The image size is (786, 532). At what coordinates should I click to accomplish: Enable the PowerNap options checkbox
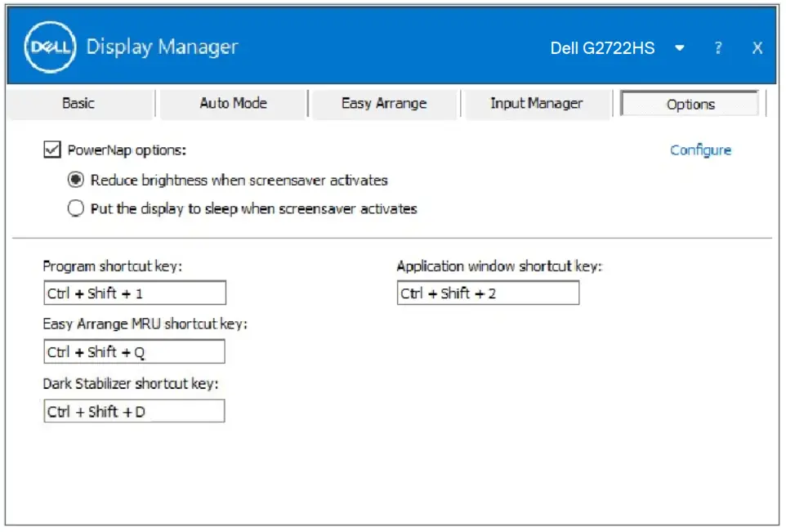pos(52,150)
